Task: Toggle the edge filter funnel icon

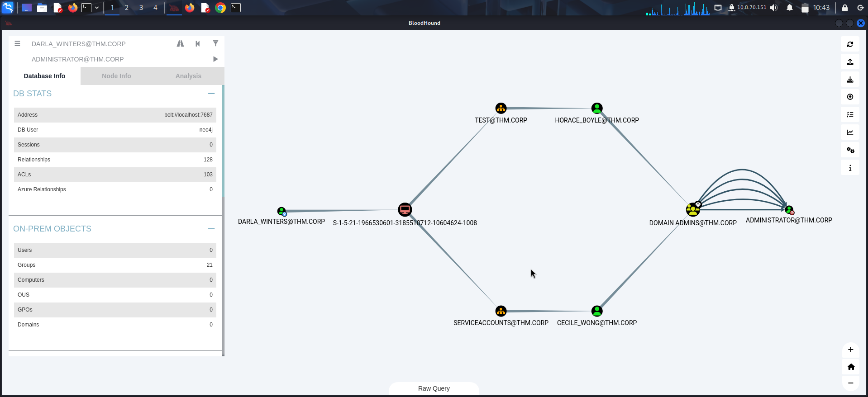Action: [215, 44]
